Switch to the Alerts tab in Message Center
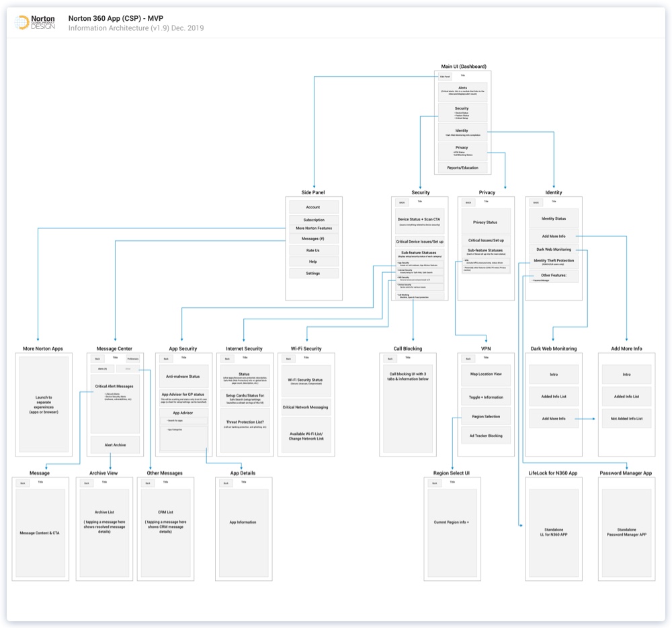Image resolution: width=672 pixels, height=628 pixels. [103, 368]
